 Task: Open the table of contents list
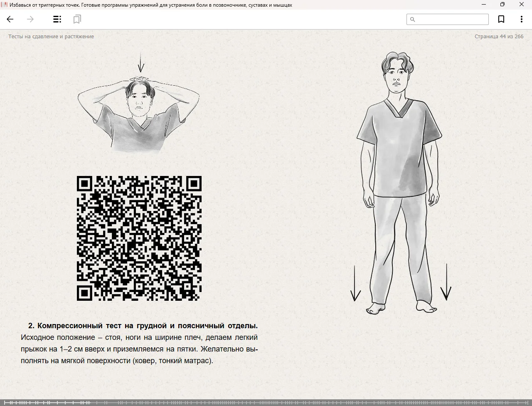pos(57,19)
